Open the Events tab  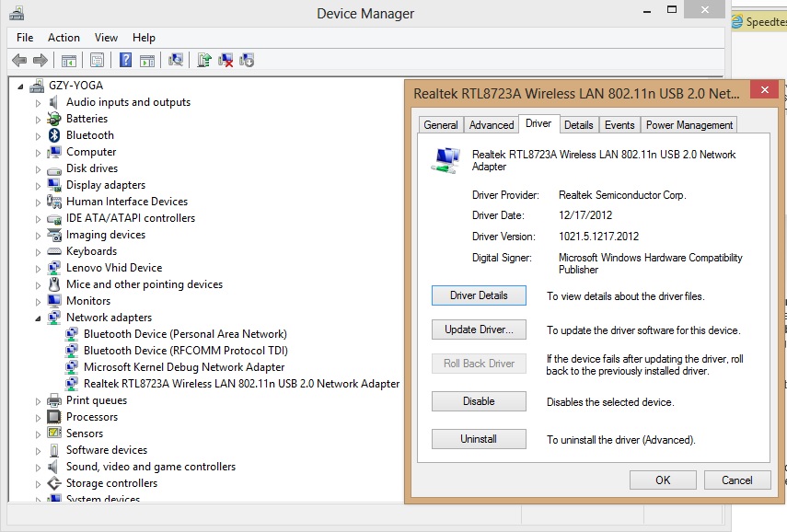(x=619, y=125)
